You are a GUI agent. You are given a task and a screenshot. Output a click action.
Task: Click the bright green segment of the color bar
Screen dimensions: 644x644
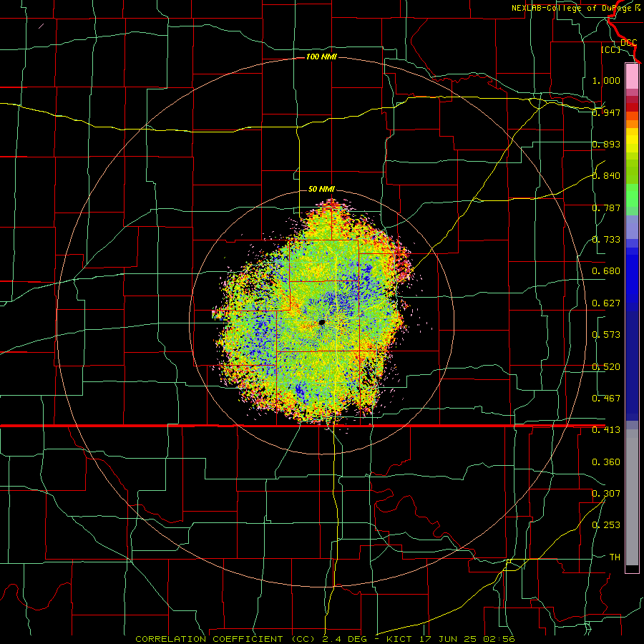pos(632,195)
